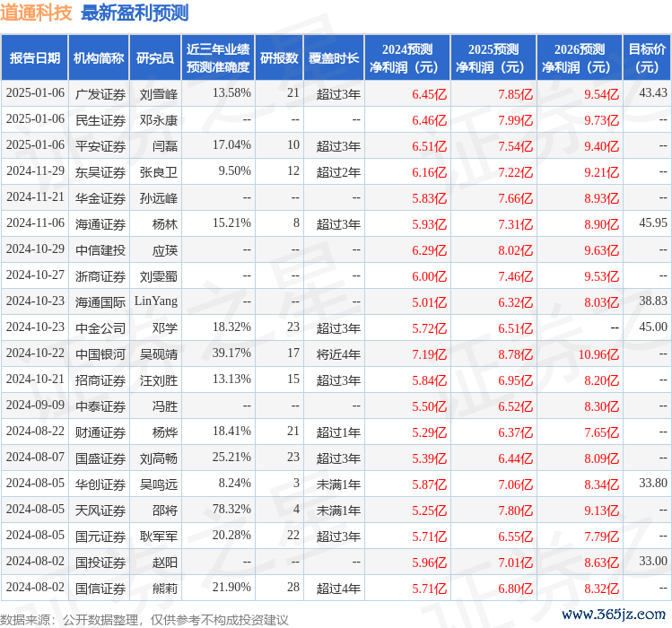
Task: Select the 中国银河 institution cell
Action: pos(100,354)
